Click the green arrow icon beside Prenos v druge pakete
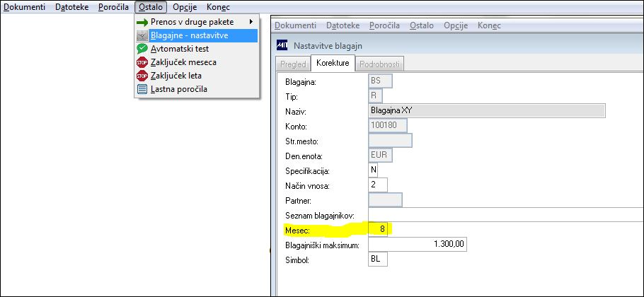This screenshot has height=297, width=644. (142, 22)
